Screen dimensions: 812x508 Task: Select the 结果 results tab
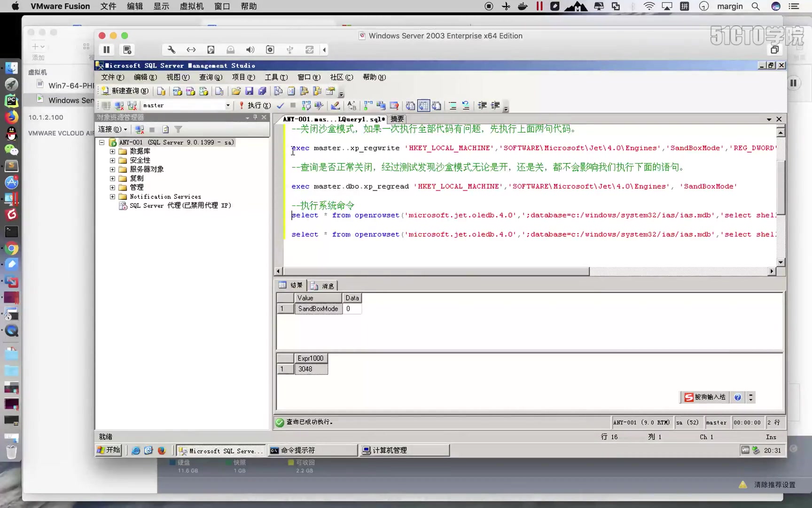291,285
